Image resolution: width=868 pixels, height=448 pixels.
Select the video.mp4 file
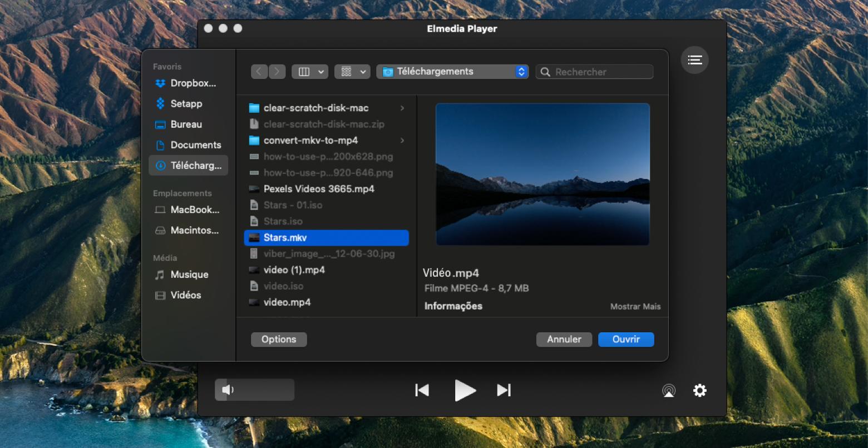327,302
